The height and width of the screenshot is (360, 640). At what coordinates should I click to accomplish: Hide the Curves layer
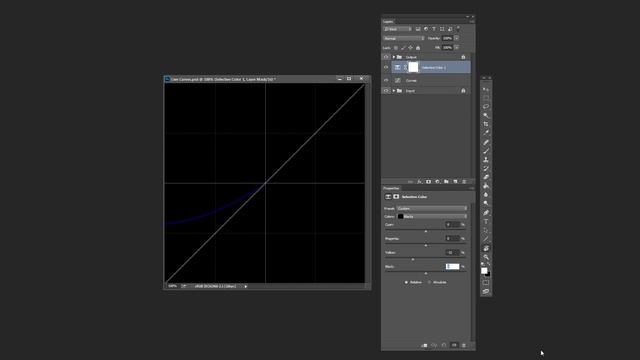(386, 80)
